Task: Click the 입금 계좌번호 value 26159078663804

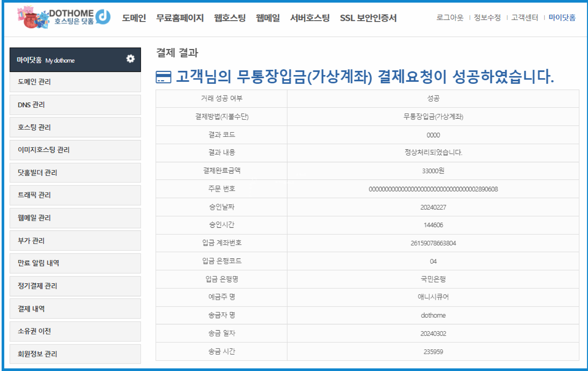Action: click(433, 243)
